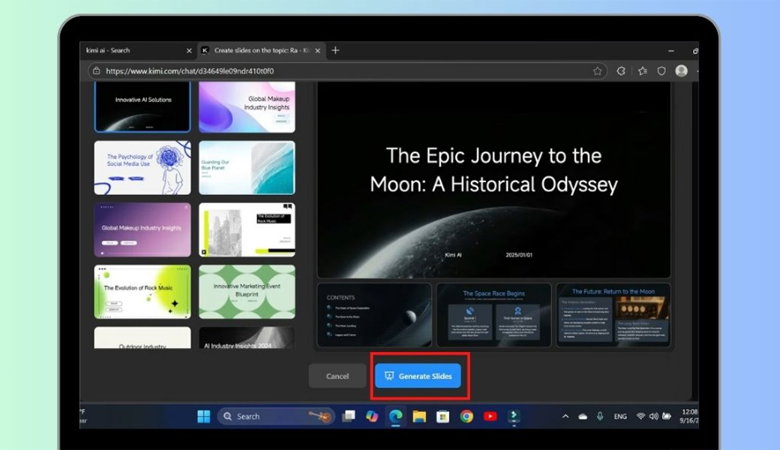Screen dimensions: 780x450
Task: Open YouTube from the taskbar
Action: [490, 416]
